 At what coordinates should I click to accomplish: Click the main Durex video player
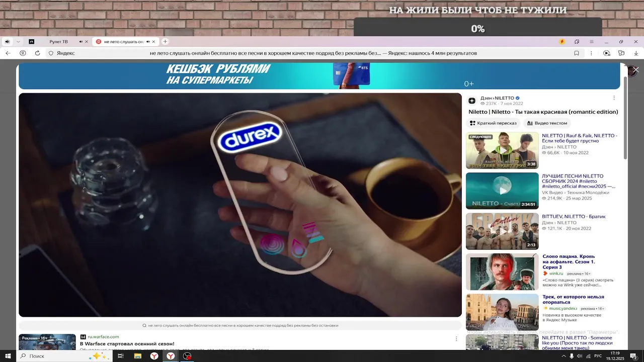(240, 205)
